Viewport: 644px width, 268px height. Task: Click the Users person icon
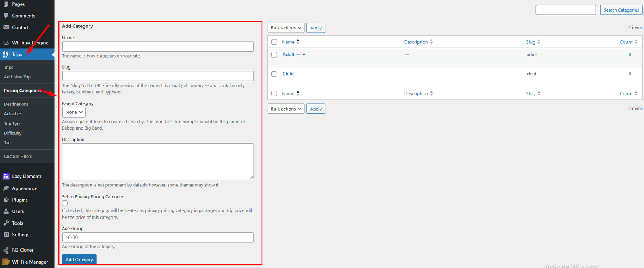coord(6,211)
